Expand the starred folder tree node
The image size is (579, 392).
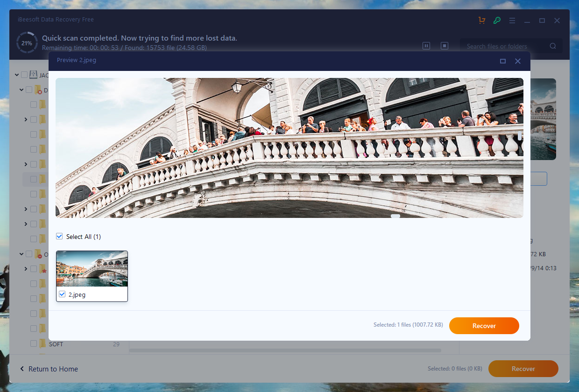26,269
